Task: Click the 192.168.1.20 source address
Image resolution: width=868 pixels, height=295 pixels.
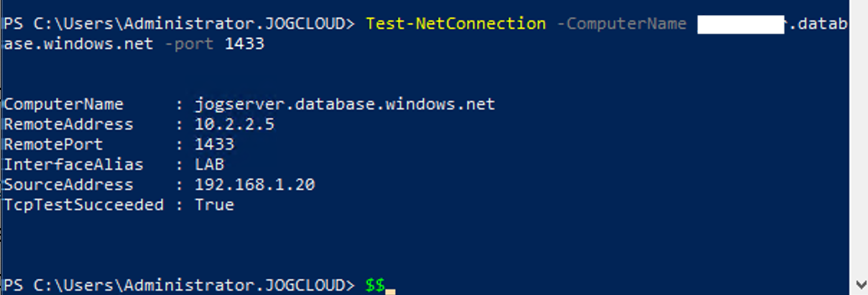Action: [x=254, y=185]
